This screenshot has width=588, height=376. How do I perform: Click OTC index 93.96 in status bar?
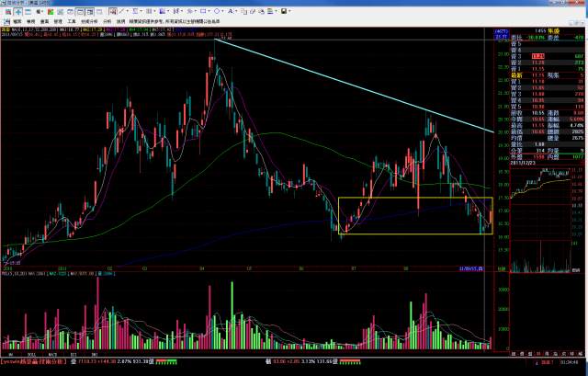(279, 361)
